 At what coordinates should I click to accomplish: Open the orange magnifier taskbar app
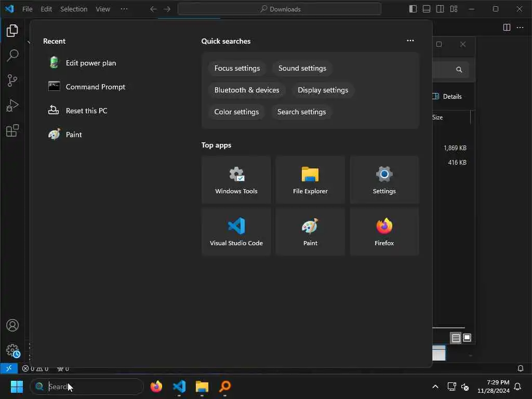tap(225, 387)
